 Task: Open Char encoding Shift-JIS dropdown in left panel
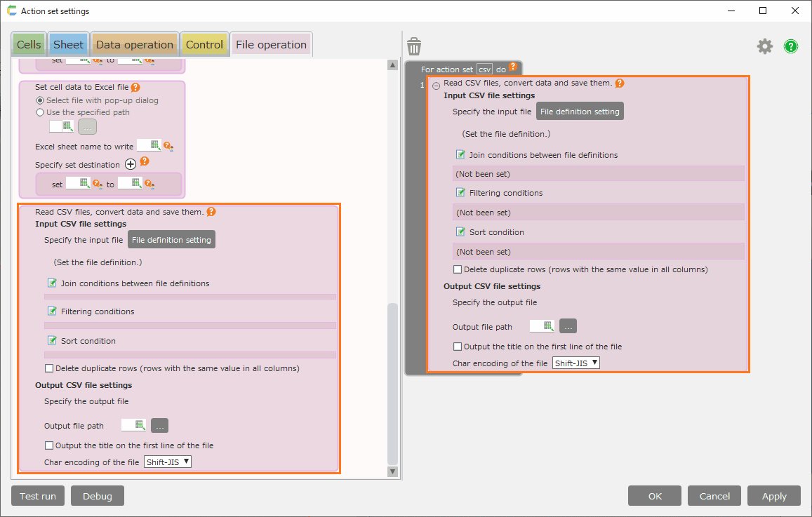(x=168, y=462)
